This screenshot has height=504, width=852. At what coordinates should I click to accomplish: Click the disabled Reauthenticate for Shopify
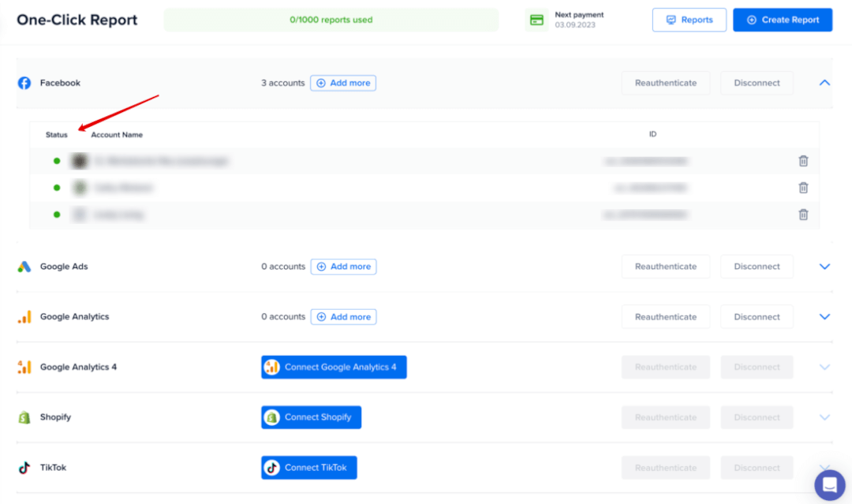click(666, 418)
